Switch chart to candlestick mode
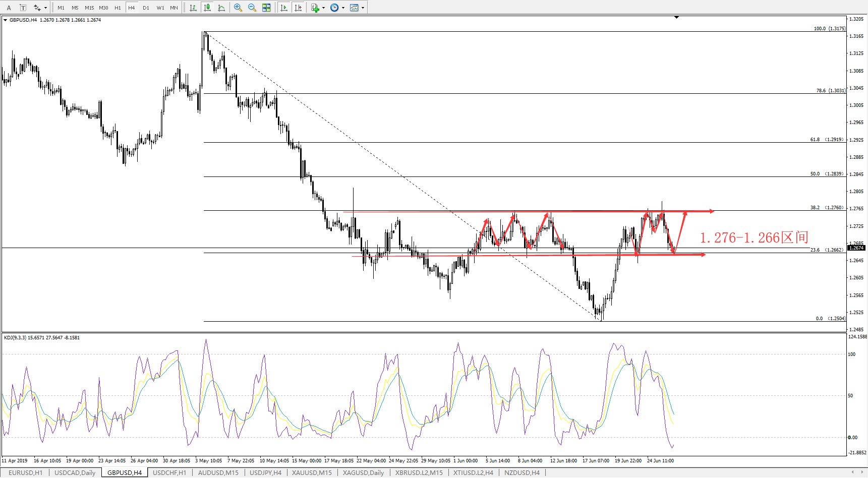The height and width of the screenshot is (478, 868). coord(207,8)
